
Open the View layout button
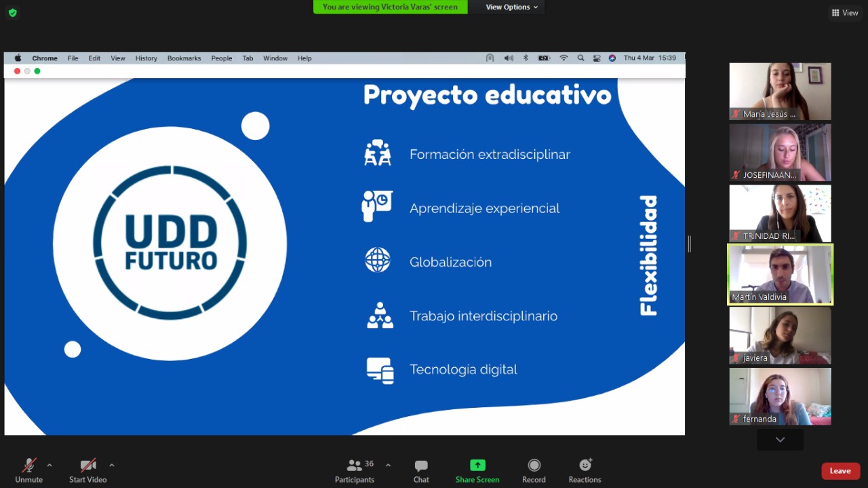pyautogui.click(x=845, y=13)
